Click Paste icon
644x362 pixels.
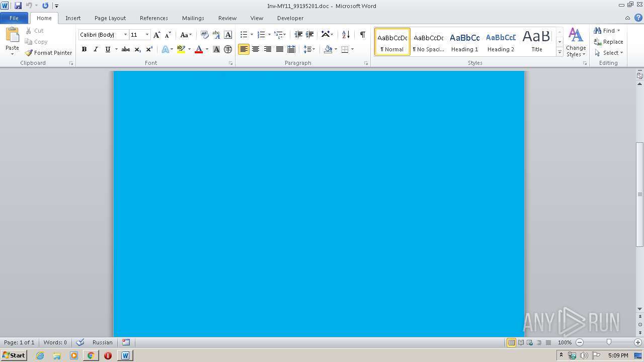pyautogui.click(x=12, y=36)
